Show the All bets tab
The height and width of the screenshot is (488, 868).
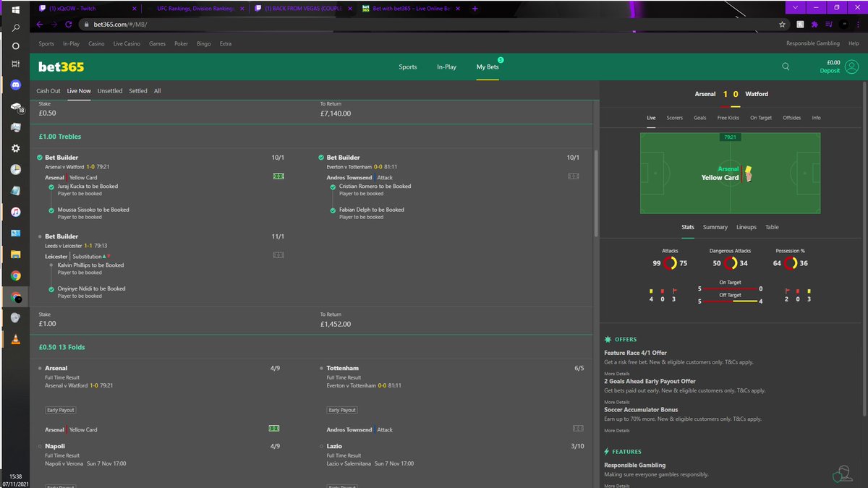tap(157, 91)
